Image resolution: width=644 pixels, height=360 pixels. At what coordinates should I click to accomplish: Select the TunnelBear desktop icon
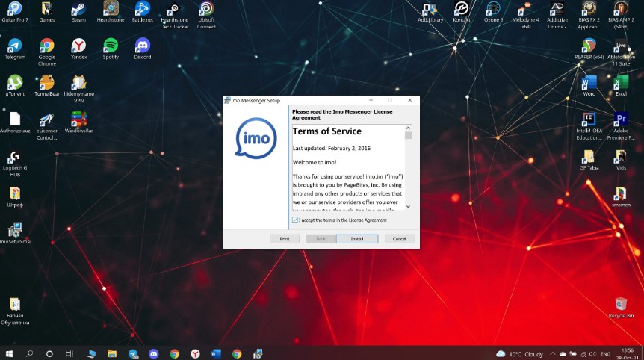[x=47, y=86]
